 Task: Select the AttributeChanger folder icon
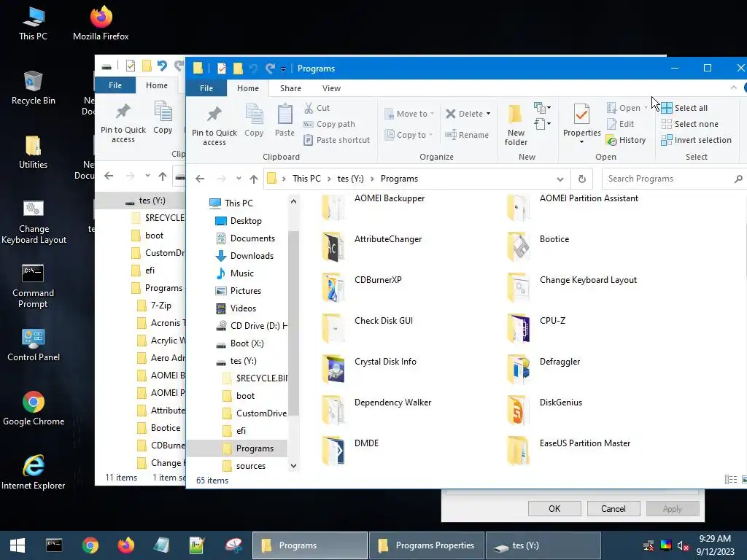click(x=333, y=247)
